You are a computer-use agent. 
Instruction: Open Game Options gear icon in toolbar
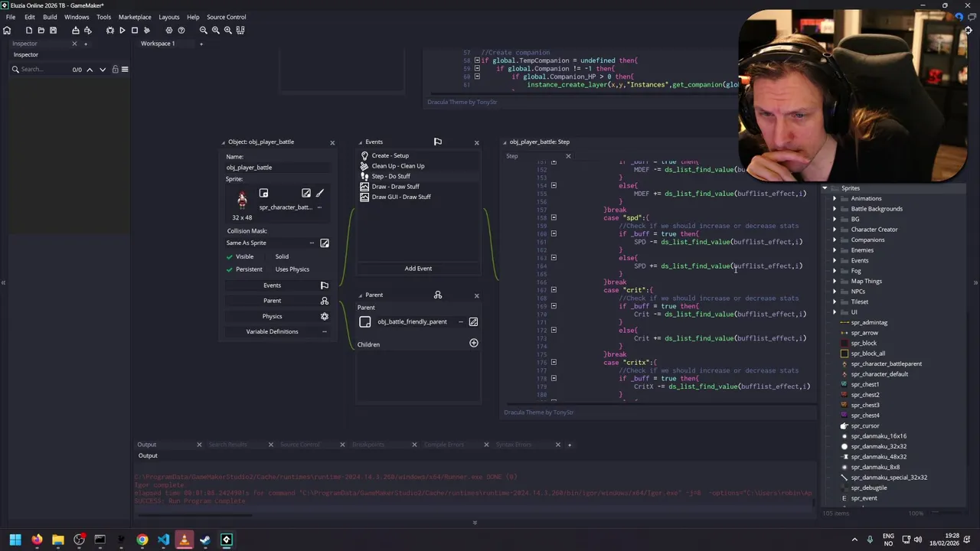169,30
